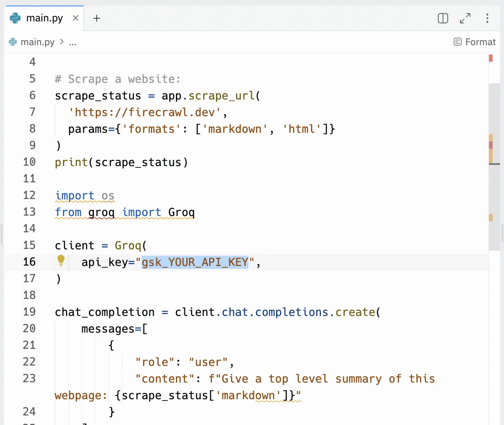The height and width of the screenshot is (425, 504).
Task: Click 'messages=[' on line 20
Action: pyautogui.click(x=115, y=329)
